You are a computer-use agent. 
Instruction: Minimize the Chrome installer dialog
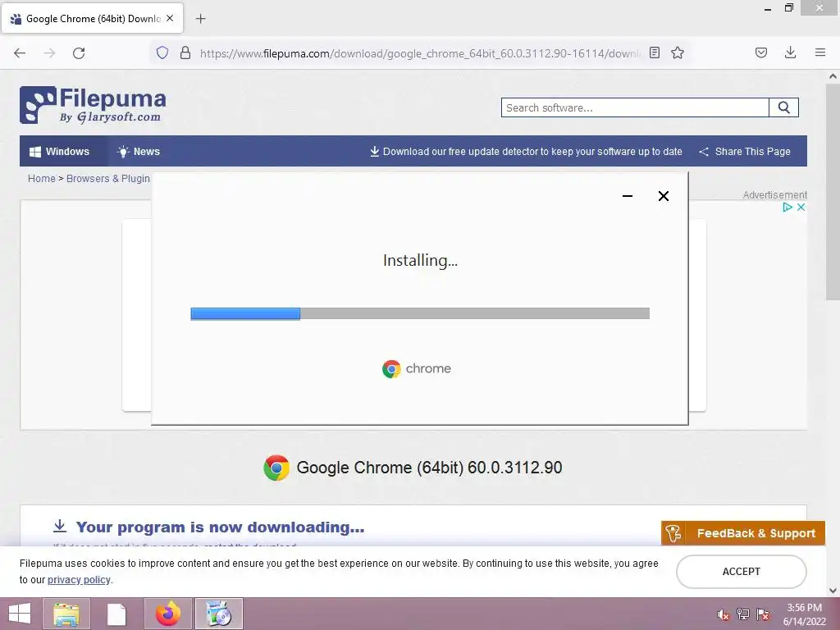pos(628,196)
